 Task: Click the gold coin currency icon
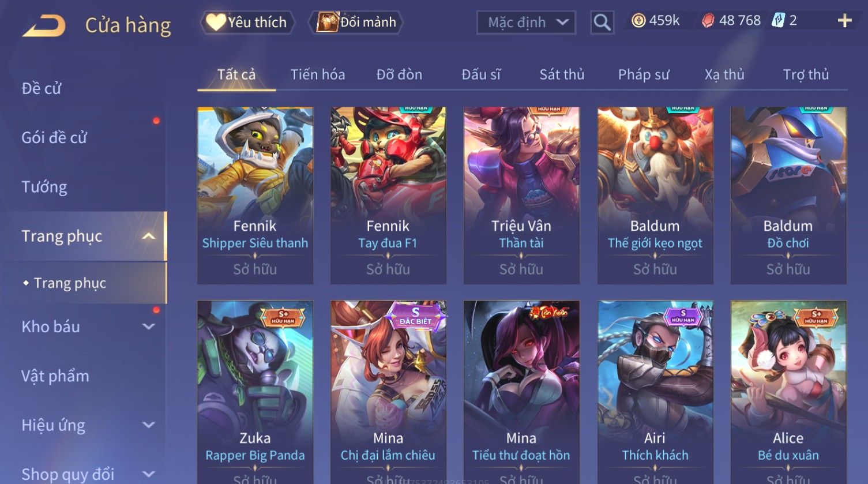[x=638, y=21]
